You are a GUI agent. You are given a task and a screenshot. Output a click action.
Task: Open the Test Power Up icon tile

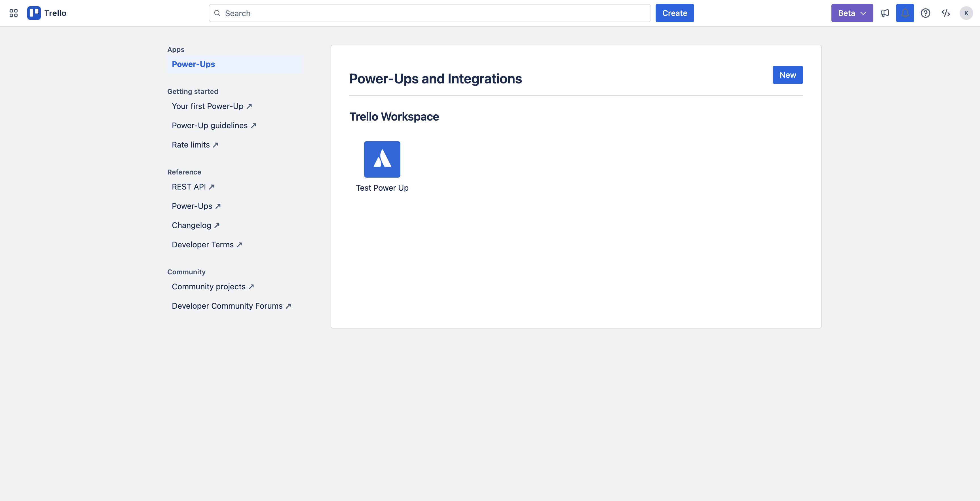pyautogui.click(x=382, y=159)
